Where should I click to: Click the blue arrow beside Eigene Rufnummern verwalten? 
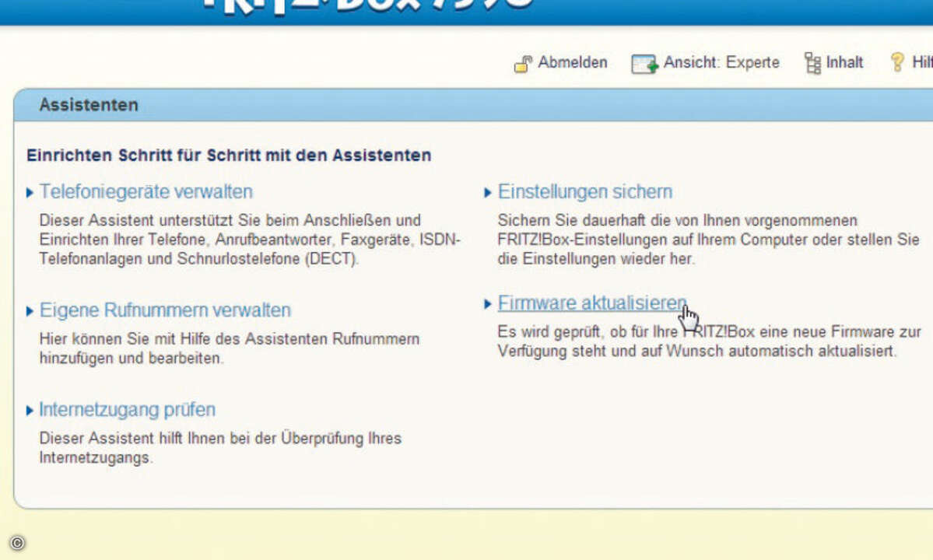(30, 310)
